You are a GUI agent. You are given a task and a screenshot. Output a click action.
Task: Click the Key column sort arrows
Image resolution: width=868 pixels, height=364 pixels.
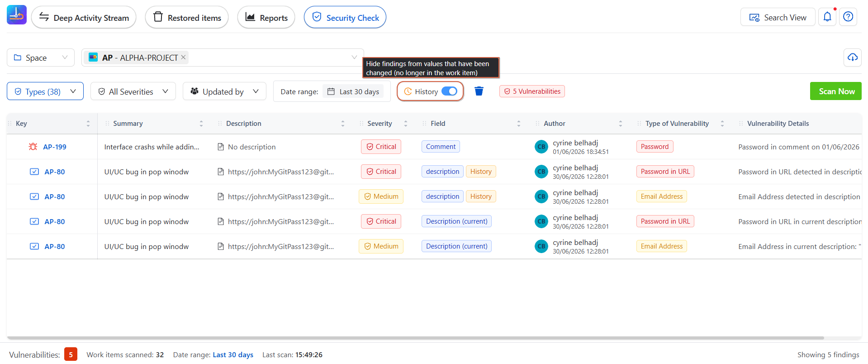[88, 124]
